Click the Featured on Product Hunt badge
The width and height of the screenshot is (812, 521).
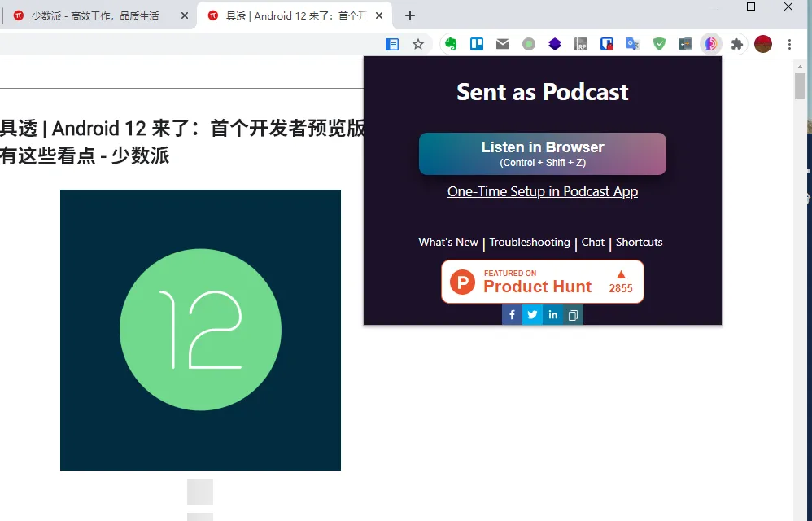click(x=542, y=282)
